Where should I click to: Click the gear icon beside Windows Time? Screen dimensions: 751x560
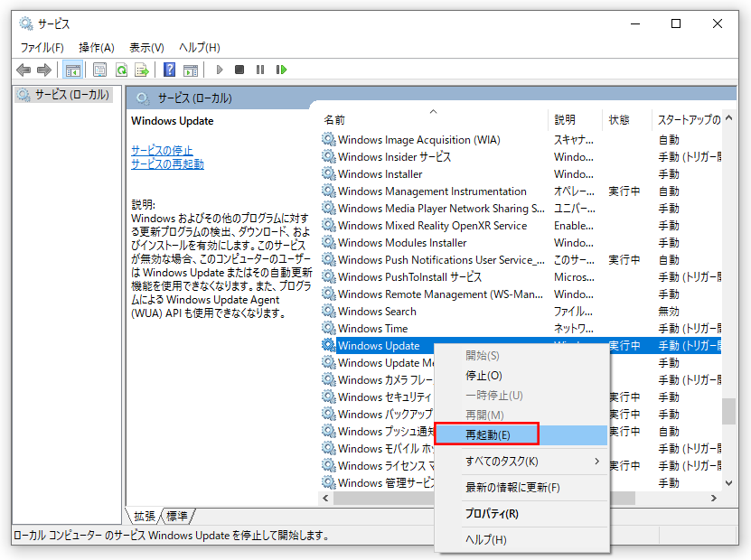tap(329, 329)
